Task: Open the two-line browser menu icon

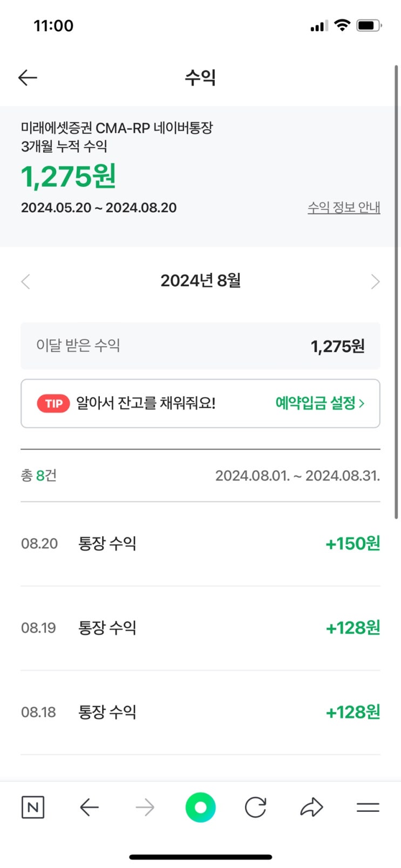Action: (368, 808)
